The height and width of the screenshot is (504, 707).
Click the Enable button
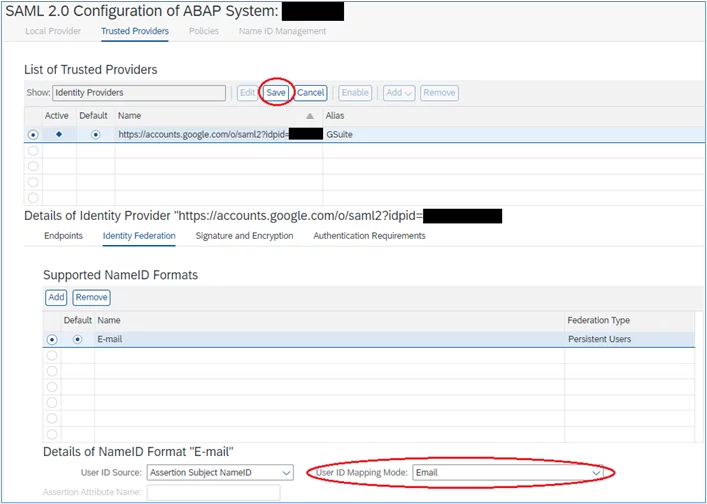click(355, 93)
